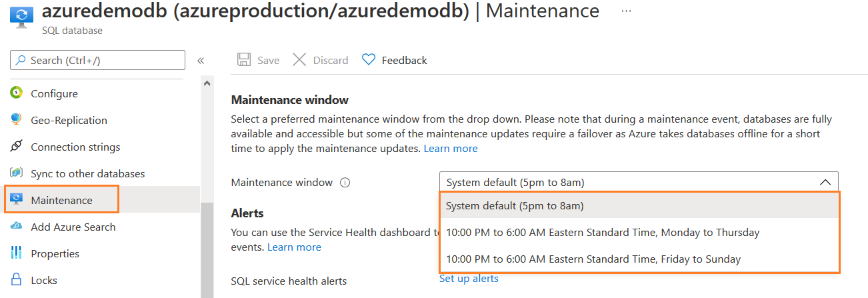This screenshot has width=868, height=298.
Task: Click the Configure sidebar icon
Action: [x=17, y=93]
